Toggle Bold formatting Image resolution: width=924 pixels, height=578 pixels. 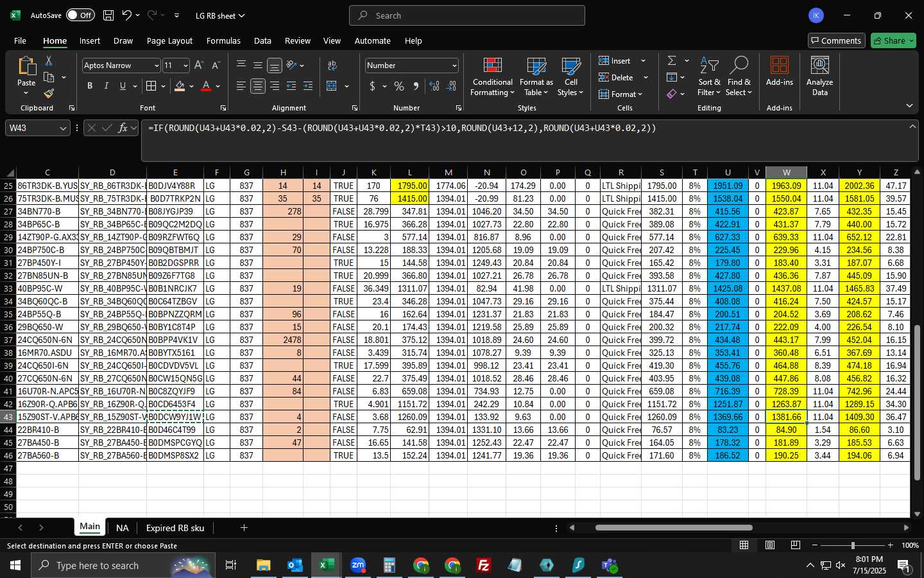(90, 86)
